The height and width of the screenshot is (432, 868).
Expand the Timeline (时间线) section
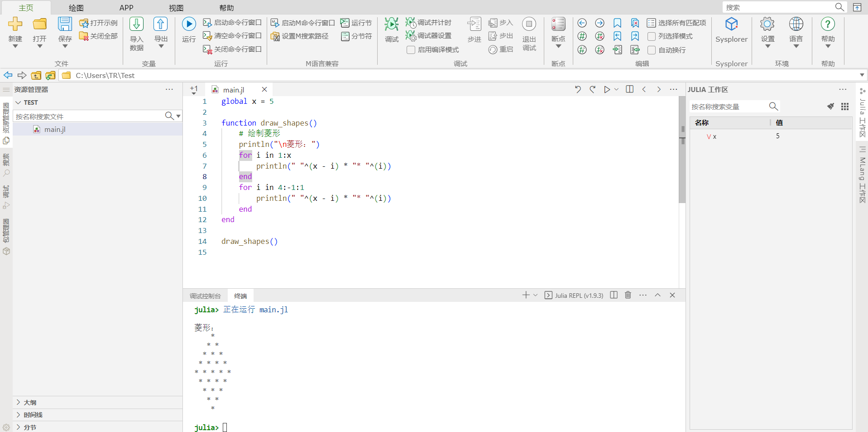point(33,415)
